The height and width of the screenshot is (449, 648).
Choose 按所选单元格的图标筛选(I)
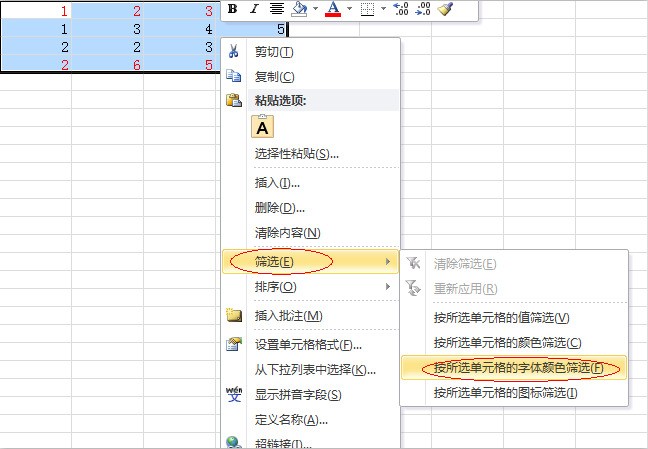point(514,392)
